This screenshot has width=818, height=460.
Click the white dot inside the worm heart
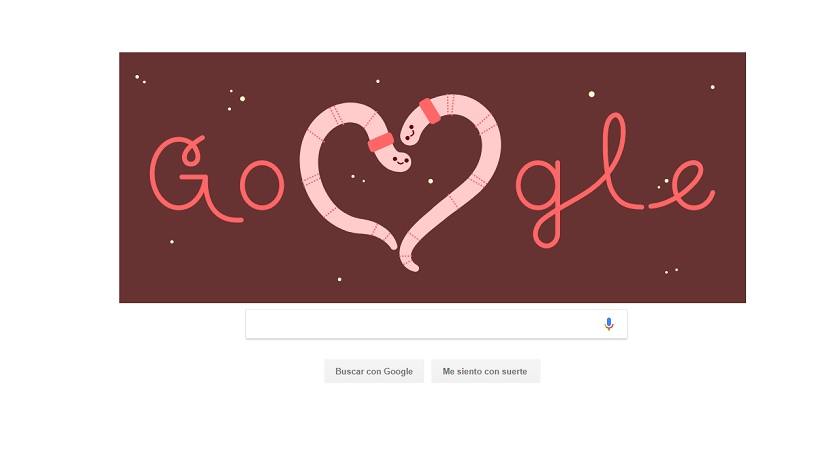coord(430,181)
